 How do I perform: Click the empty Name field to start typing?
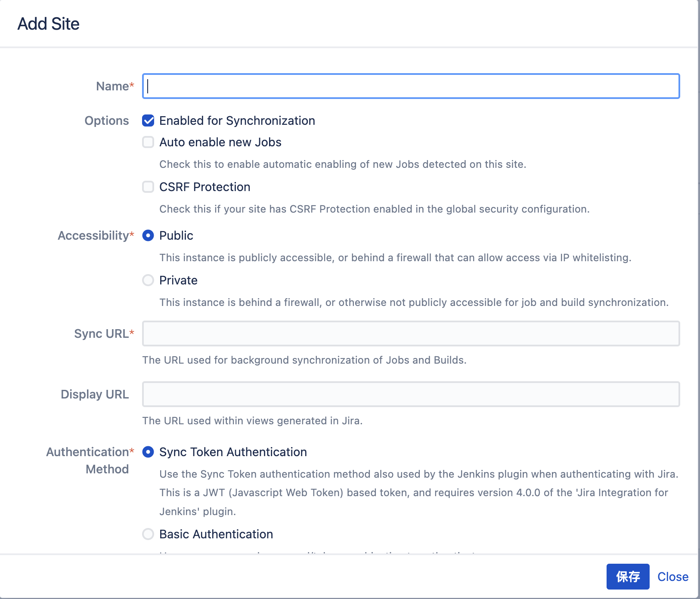(411, 86)
